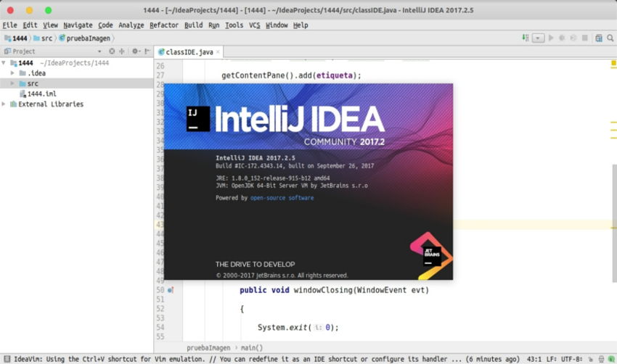The width and height of the screenshot is (617, 364).
Task: Open the Code menu
Action: [x=105, y=25]
